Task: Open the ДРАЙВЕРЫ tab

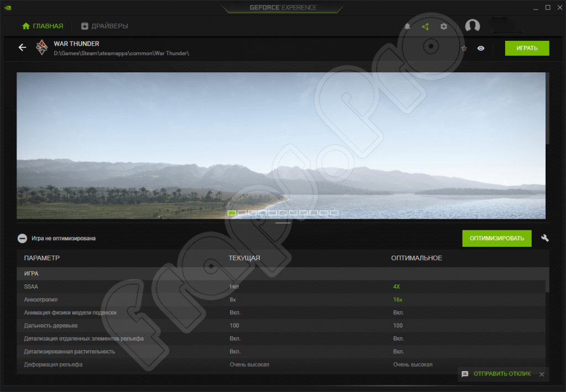Action: pyautogui.click(x=104, y=26)
